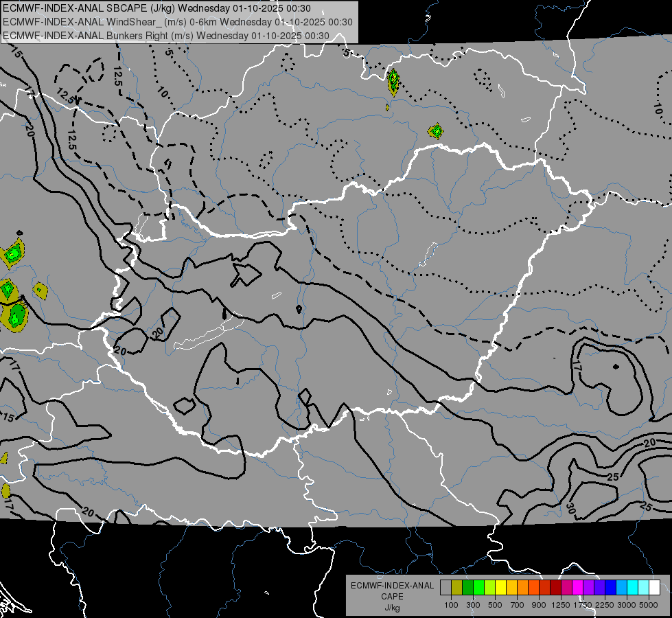Click the SBCAPE header line
672x618 pixels.
click(157, 8)
